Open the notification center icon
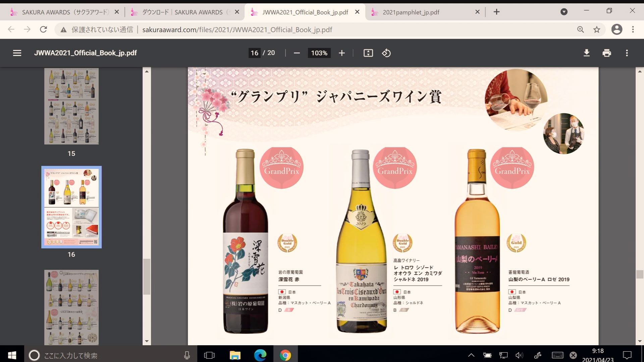644x362 pixels. click(x=627, y=355)
